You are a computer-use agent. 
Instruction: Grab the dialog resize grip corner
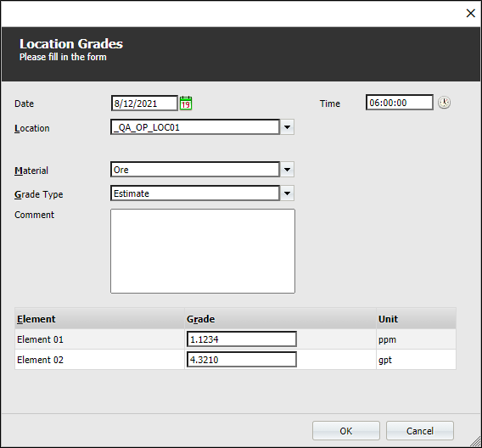click(x=476, y=442)
